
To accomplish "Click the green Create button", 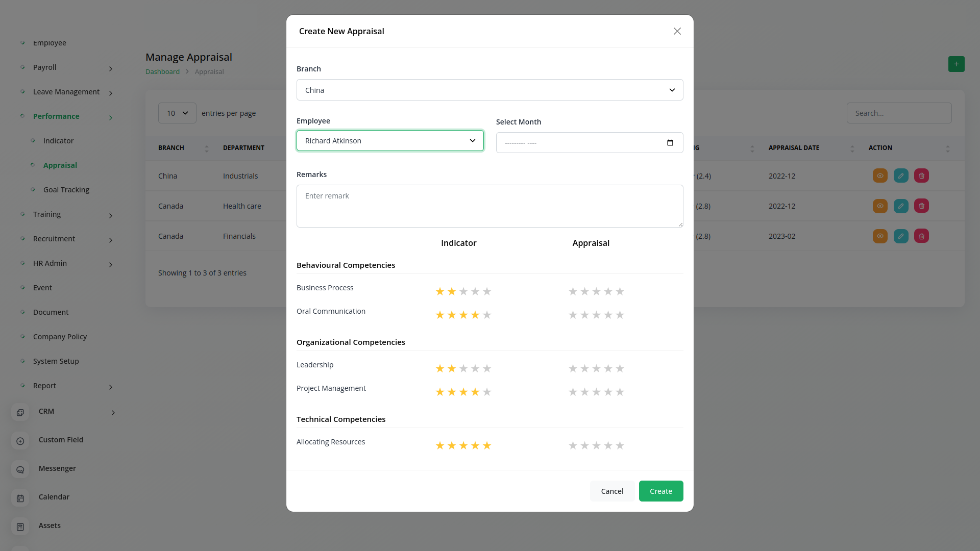I will 660,491.
